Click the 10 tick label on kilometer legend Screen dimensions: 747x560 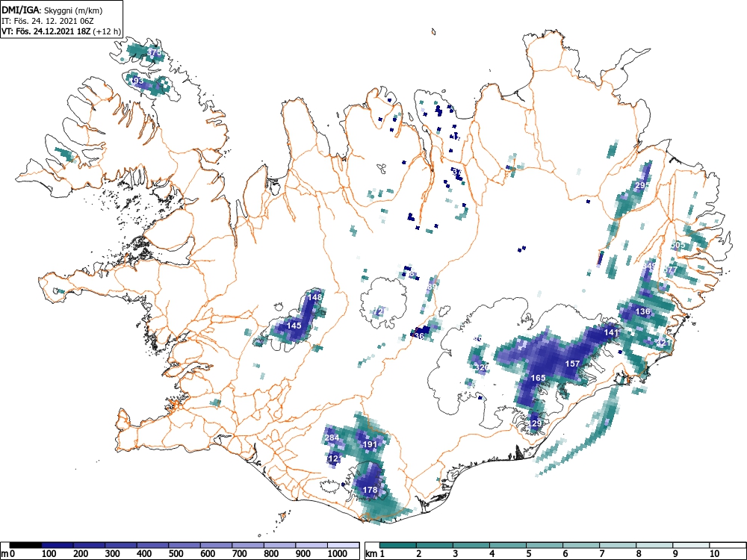[714, 554]
